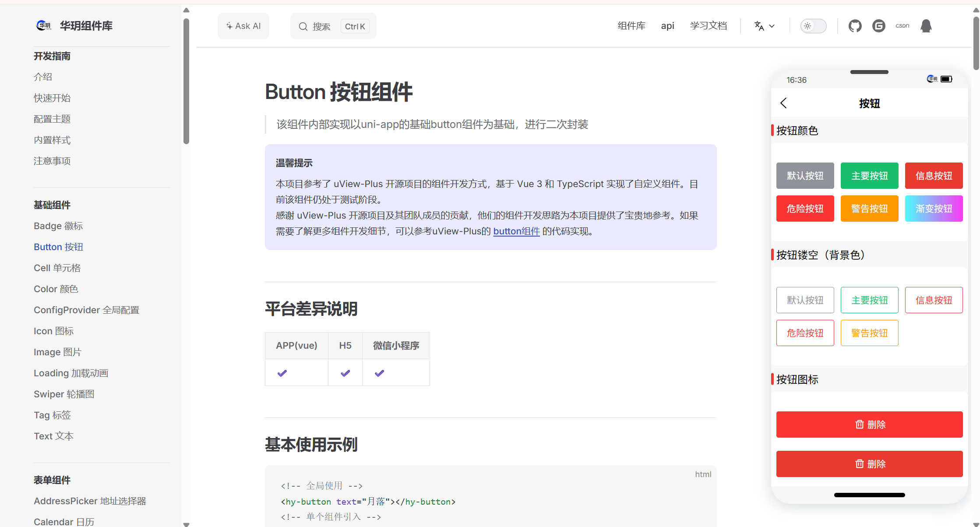
Task: Click the 微信小程序 table header
Action: pyautogui.click(x=396, y=346)
